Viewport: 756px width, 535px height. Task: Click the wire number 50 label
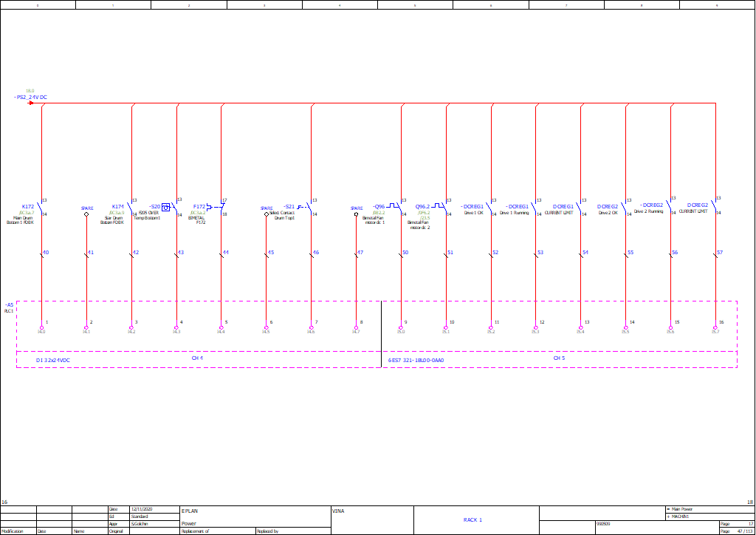coord(405,253)
